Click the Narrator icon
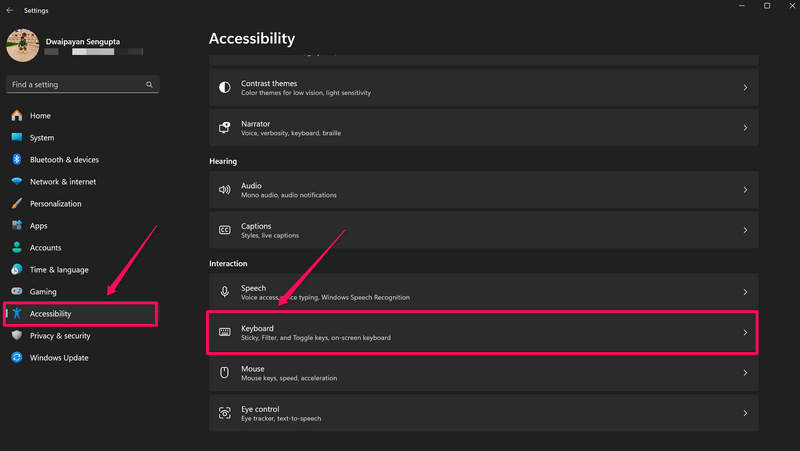This screenshot has width=800, height=451. coord(224,128)
